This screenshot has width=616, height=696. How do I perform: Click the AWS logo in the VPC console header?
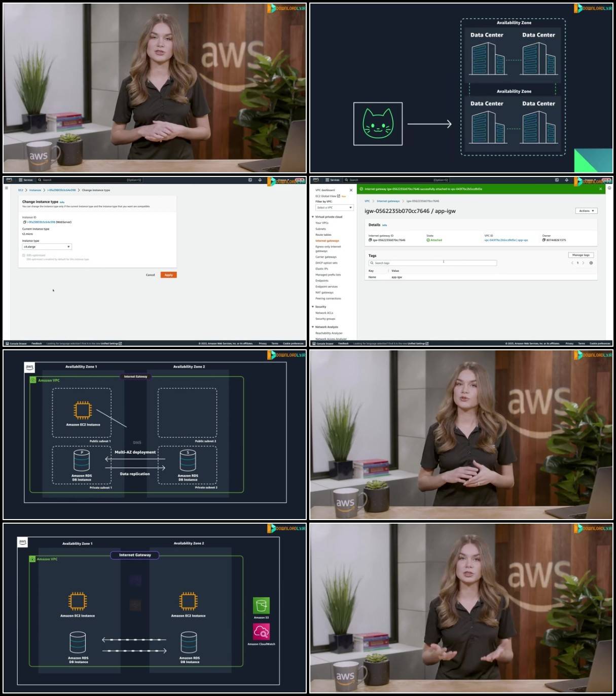[x=316, y=179]
